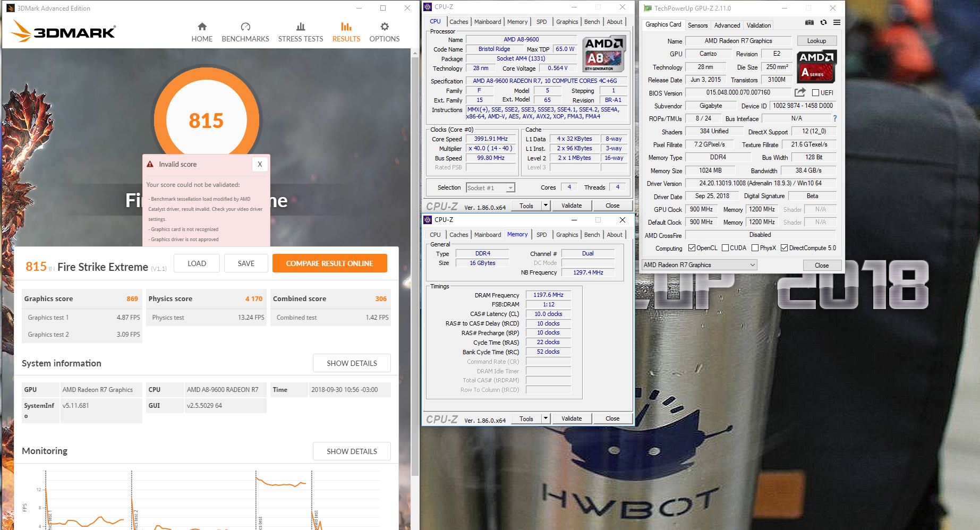Toggle the OpenCL checkbox
This screenshot has width=980, height=530.
pos(692,248)
